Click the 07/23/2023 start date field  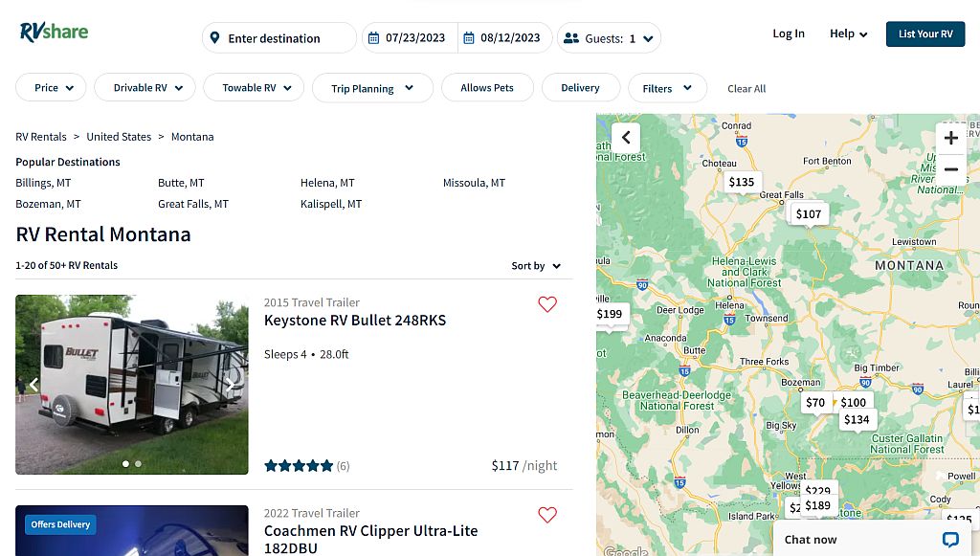coord(410,38)
